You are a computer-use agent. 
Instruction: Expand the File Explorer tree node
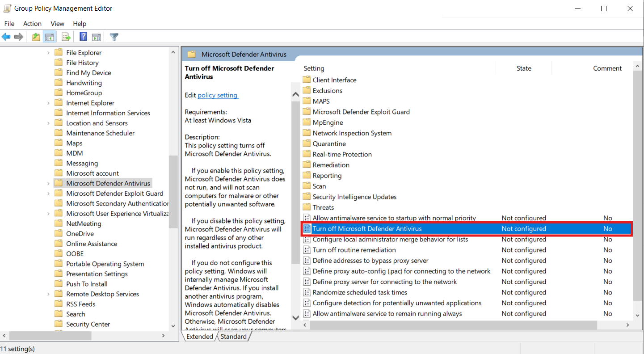[49, 53]
